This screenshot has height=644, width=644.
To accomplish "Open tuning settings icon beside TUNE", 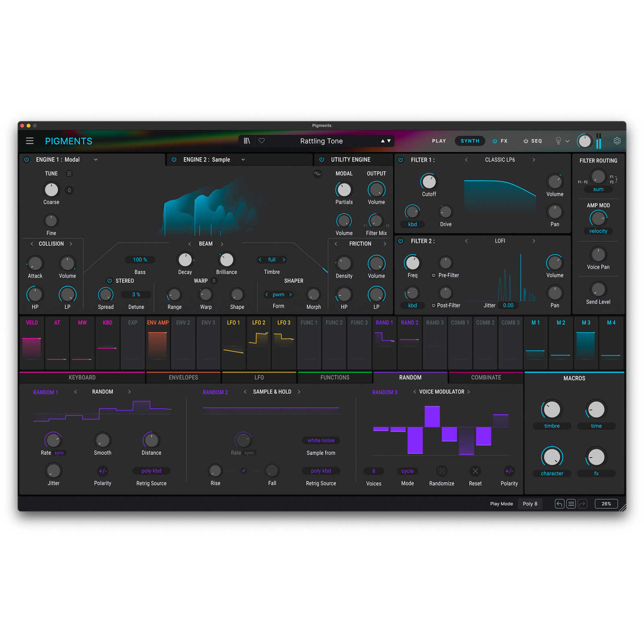I will point(69,173).
